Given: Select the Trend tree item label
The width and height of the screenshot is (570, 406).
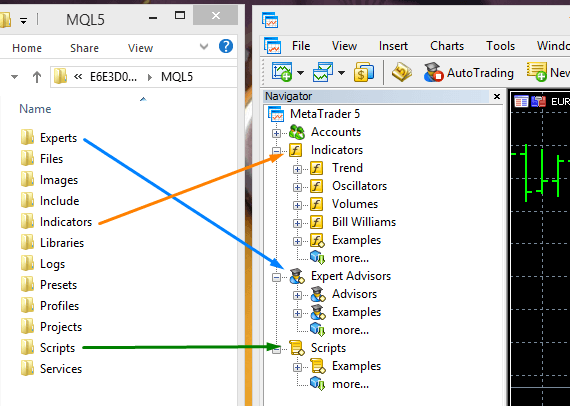Looking at the screenshot, I should tap(347, 168).
